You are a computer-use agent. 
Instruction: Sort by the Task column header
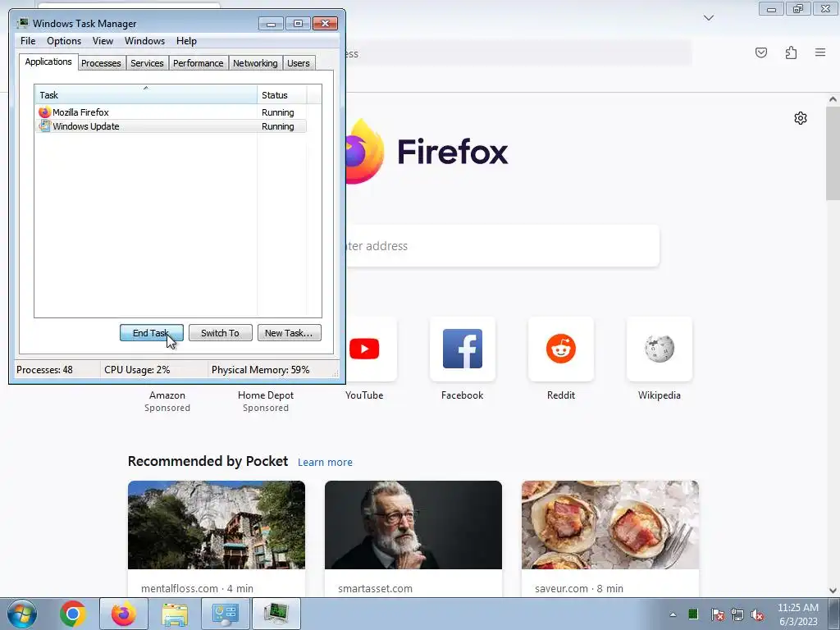coord(146,95)
